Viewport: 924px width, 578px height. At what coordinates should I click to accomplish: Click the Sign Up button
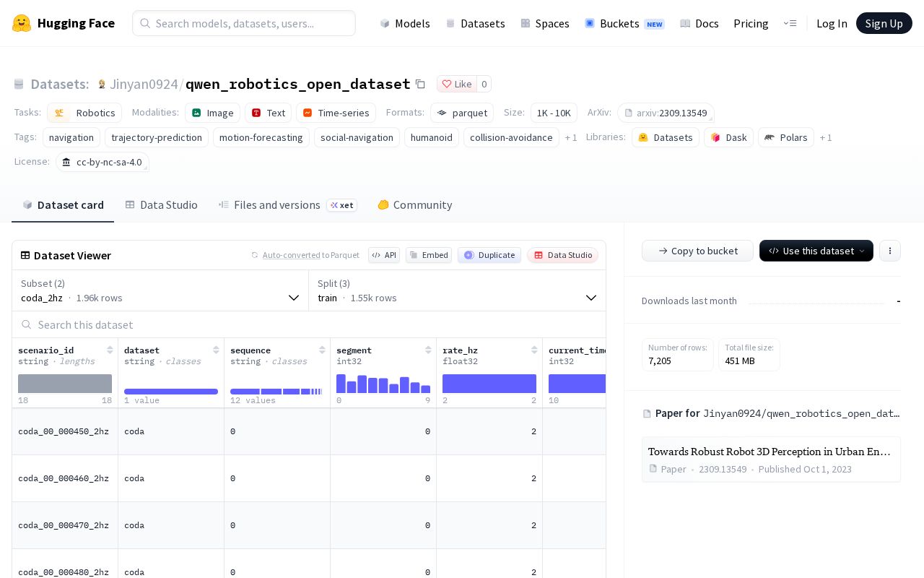pyautogui.click(x=884, y=23)
